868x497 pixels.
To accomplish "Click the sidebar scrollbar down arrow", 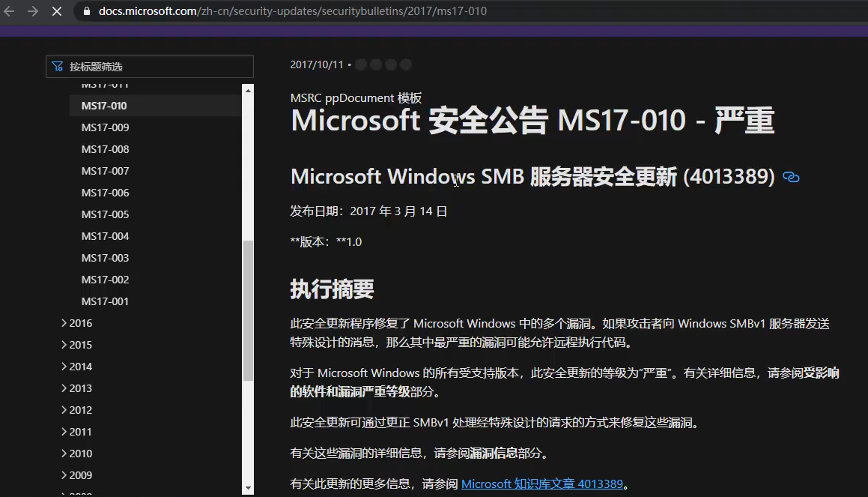I will (x=248, y=488).
